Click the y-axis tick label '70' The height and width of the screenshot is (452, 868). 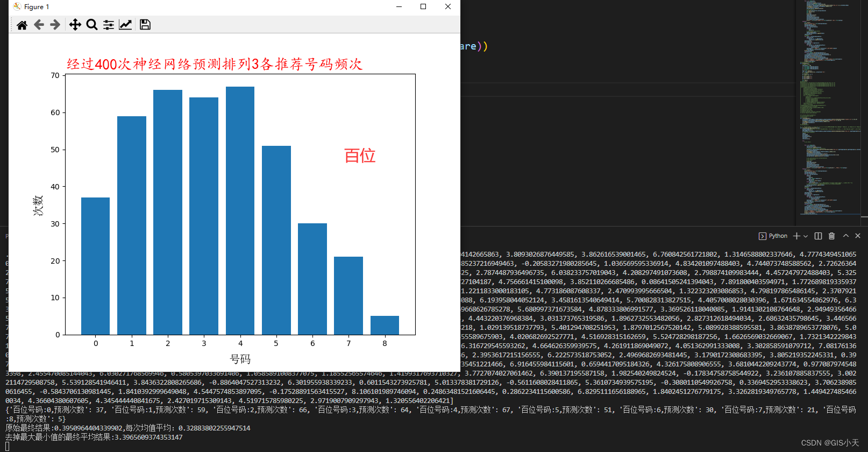[55, 75]
